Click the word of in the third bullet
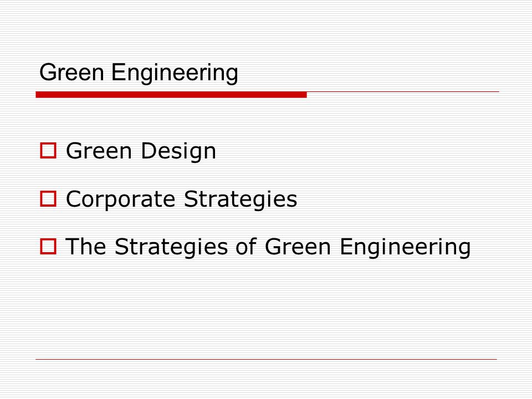Viewport: 532px width, 399px height. pos(246,246)
